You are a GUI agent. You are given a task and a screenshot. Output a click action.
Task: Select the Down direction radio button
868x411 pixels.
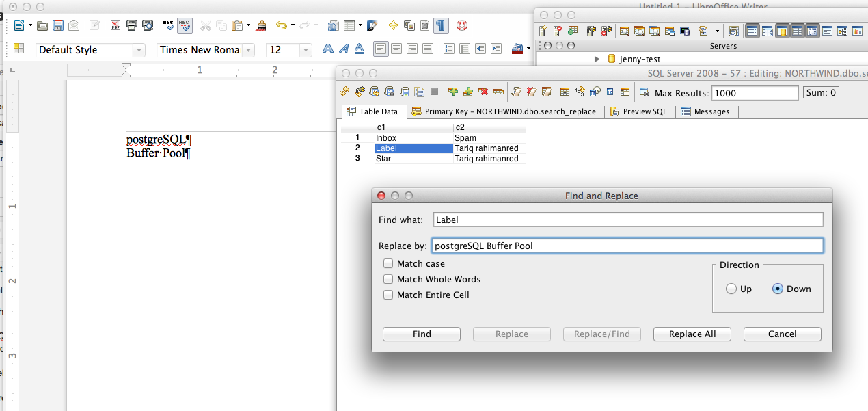click(777, 289)
